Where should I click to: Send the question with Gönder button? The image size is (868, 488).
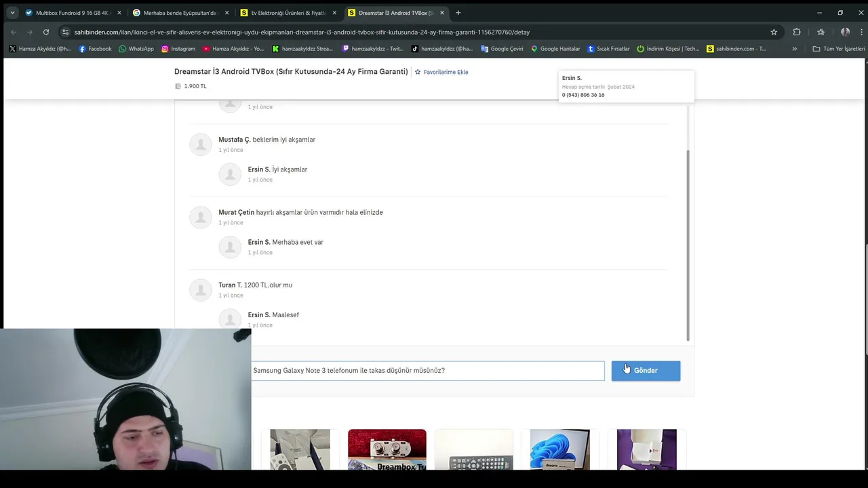[x=646, y=371]
